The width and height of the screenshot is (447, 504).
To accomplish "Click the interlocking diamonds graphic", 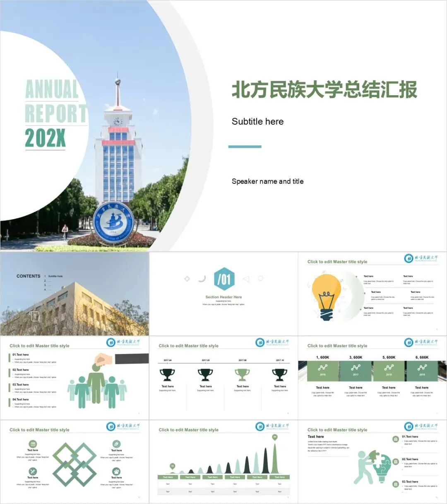I will (x=74, y=464).
